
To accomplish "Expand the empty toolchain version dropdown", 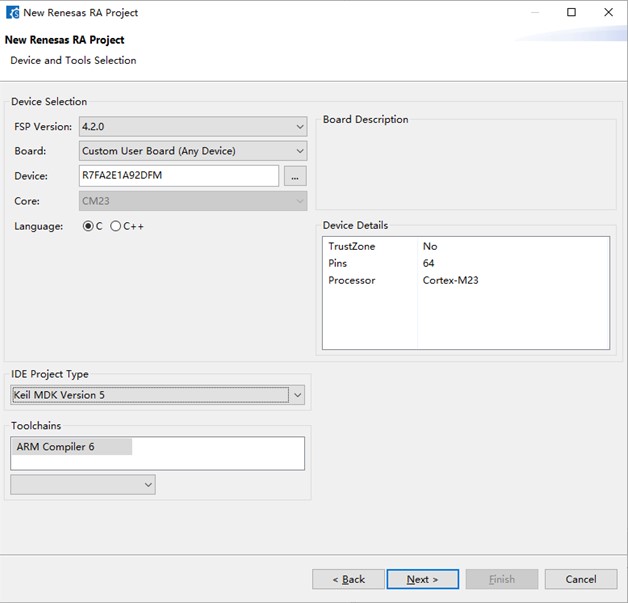I will coord(83,485).
